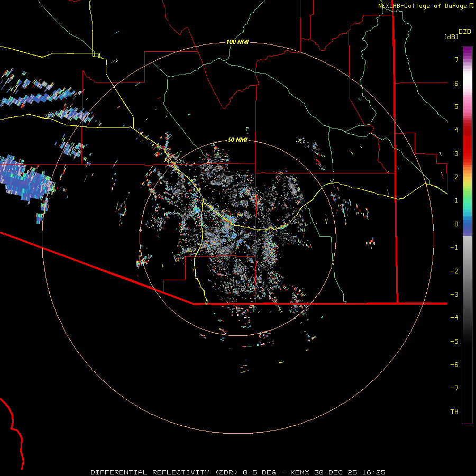The height and width of the screenshot is (476, 476).
Task: Click the 50 NMI range ring label
Action: coord(237,140)
